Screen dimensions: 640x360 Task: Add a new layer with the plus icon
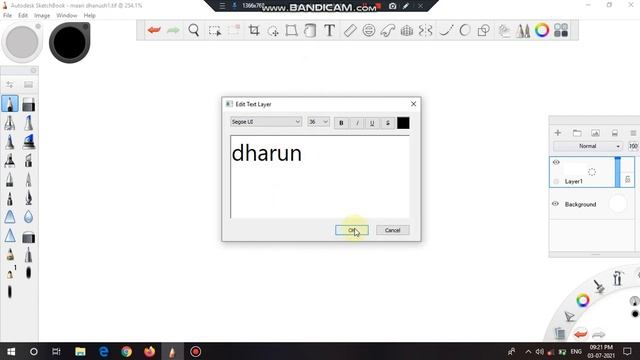tap(558, 133)
